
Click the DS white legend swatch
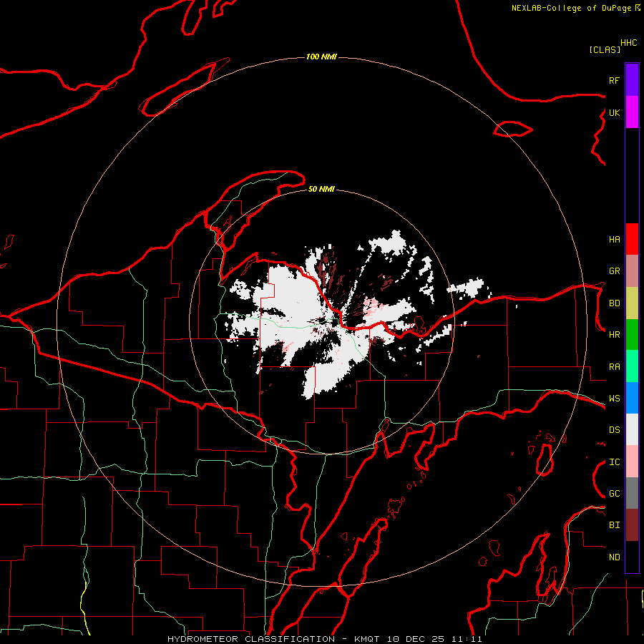point(632,429)
